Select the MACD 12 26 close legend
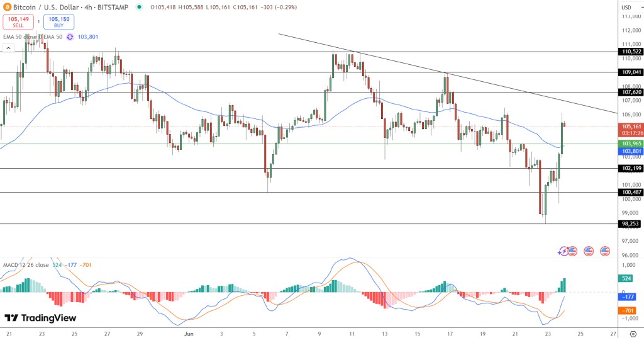The image size is (644, 338). pyautogui.click(x=26, y=265)
